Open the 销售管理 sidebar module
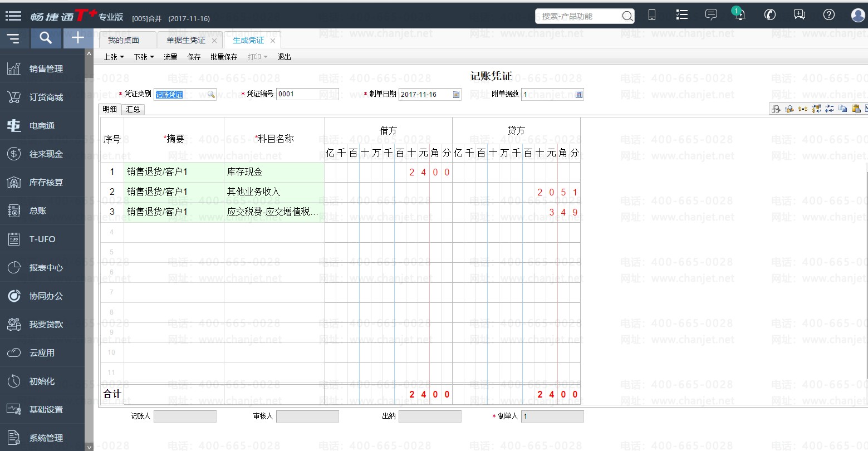Screen dimensions: 868x451 coord(46,69)
